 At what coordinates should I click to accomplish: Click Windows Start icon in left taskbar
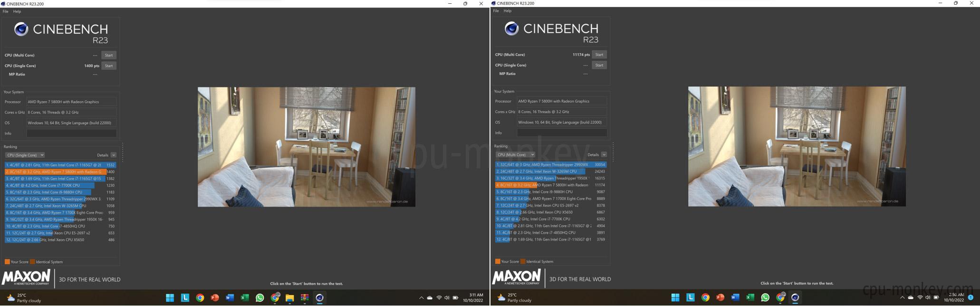click(x=170, y=298)
